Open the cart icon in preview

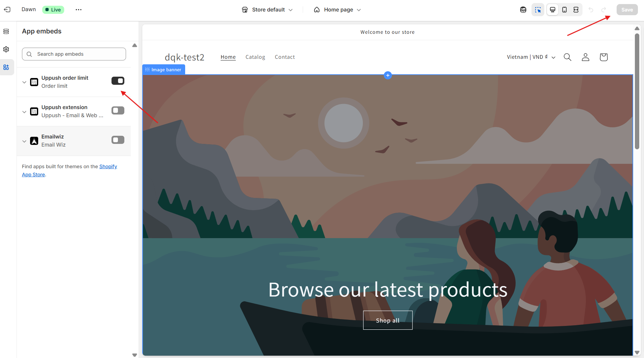coord(603,57)
